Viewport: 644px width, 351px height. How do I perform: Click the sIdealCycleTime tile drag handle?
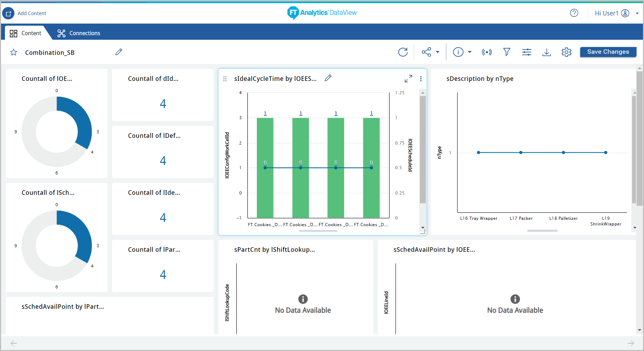click(225, 79)
